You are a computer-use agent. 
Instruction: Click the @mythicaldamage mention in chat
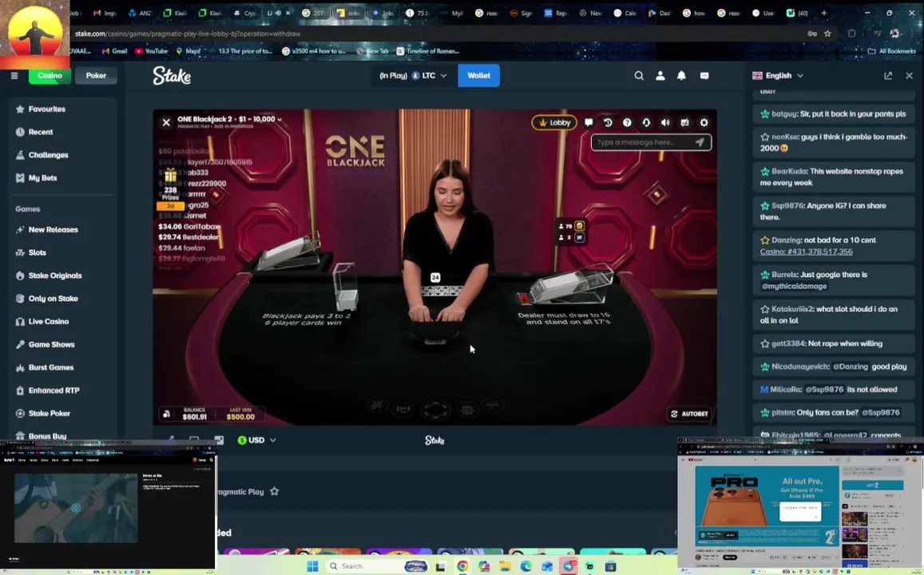click(x=793, y=287)
